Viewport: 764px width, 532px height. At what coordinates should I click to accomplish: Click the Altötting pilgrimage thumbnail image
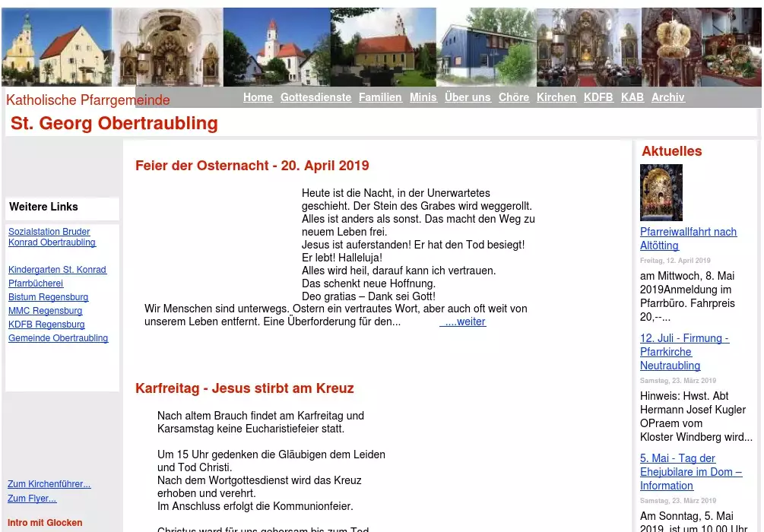coord(661,192)
